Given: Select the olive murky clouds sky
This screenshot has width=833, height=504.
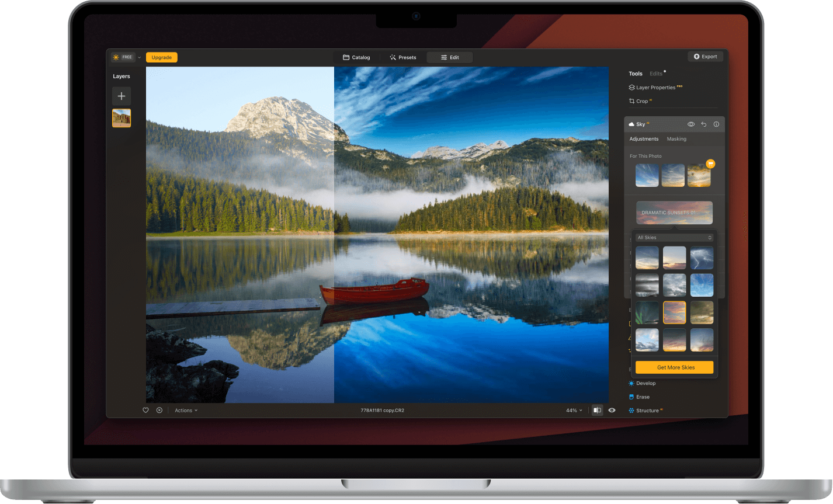Looking at the screenshot, I should click(x=702, y=312).
